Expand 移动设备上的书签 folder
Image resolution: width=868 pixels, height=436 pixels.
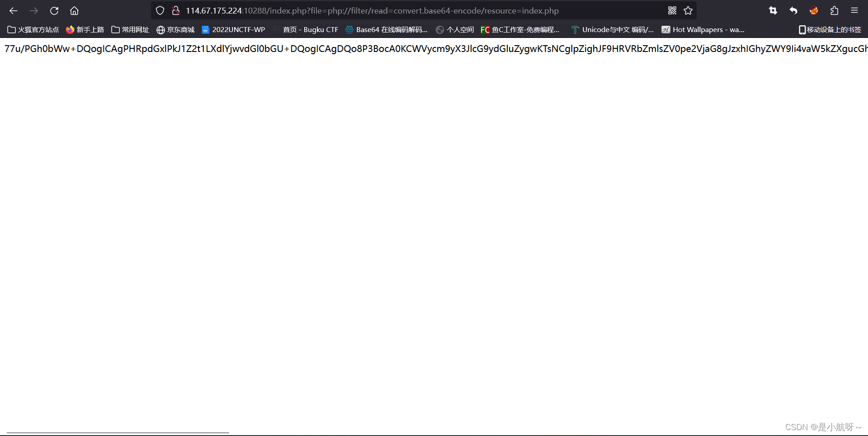tap(829, 29)
